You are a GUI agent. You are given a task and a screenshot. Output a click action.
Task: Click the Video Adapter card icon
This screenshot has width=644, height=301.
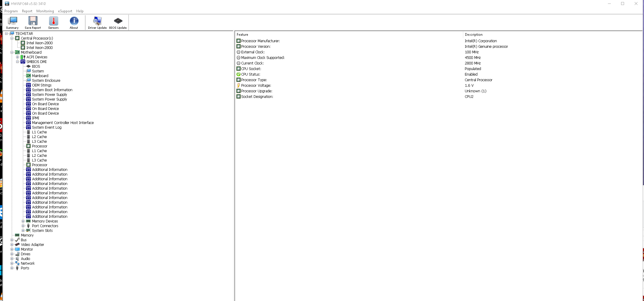pyautogui.click(x=17, y=244)
